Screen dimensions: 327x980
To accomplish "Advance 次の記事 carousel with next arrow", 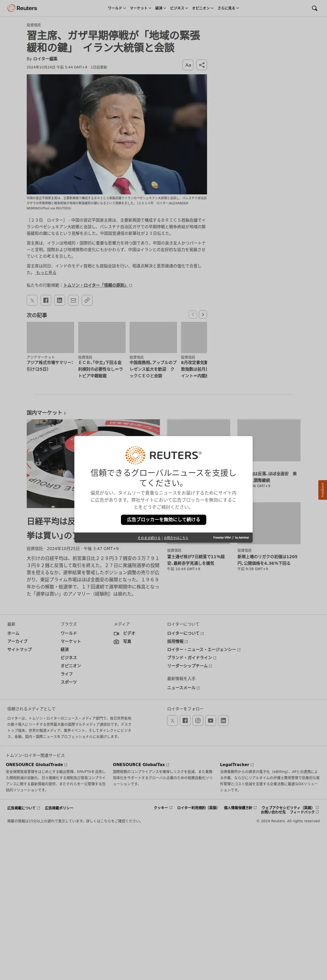I will (203, 314).
